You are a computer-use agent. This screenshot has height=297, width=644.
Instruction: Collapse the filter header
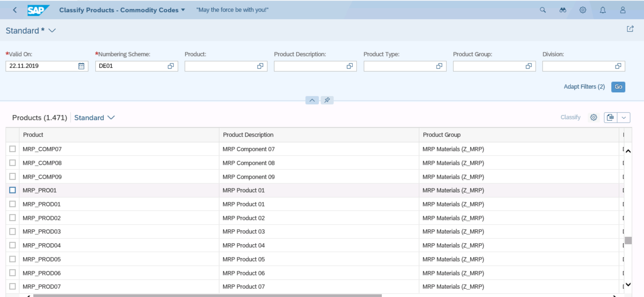click(312, 100)
